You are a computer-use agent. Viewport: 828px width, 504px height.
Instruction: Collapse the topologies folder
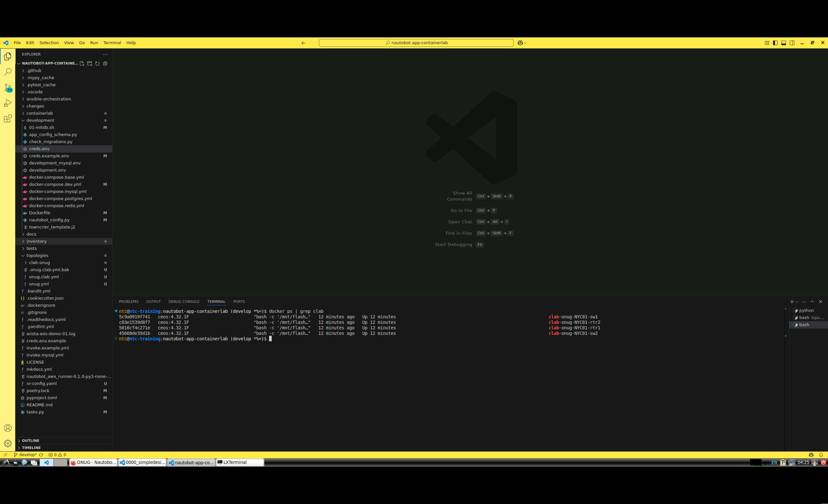(x=37, y=255)
